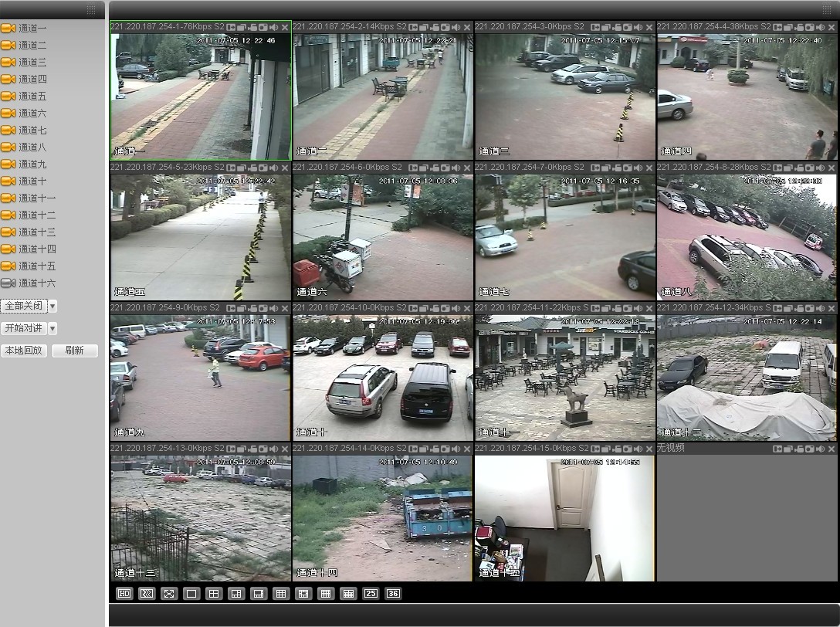Select single-window layout icon
Image resolution: width=840 pixels, height=627 pixels.
191,594
